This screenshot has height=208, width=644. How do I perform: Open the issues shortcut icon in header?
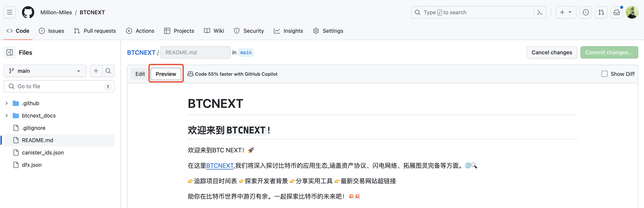click(x=585, y=12)
